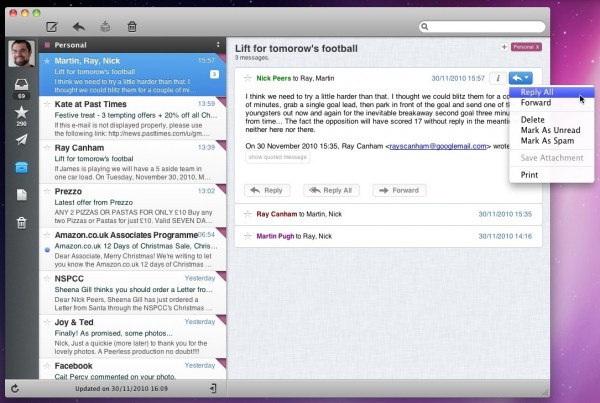The width and height of the screenshot is (600, 403).
Task: Compose a new email message
Action: (x=52, y=26)
